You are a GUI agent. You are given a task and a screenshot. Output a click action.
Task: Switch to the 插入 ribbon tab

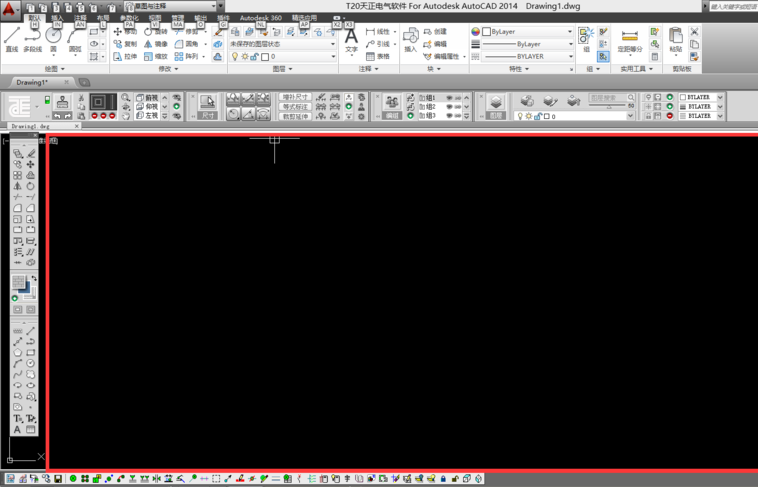(57, 18)
